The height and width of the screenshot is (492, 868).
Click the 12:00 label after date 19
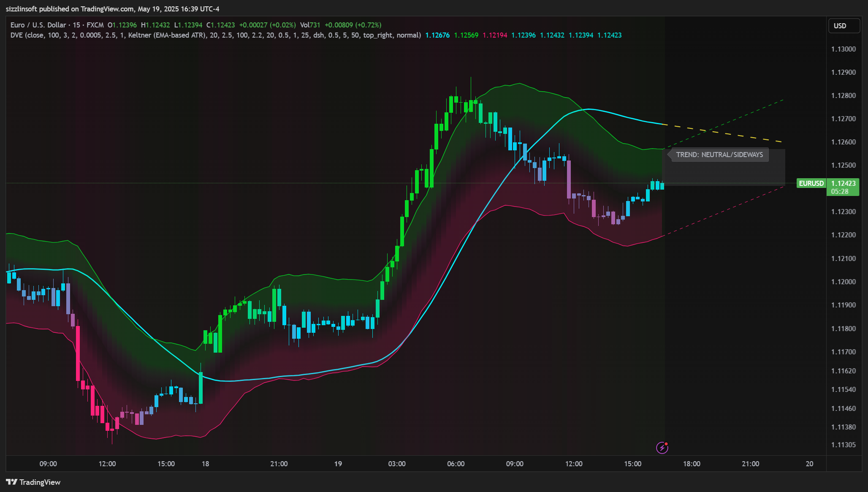(x=574, y=464)
